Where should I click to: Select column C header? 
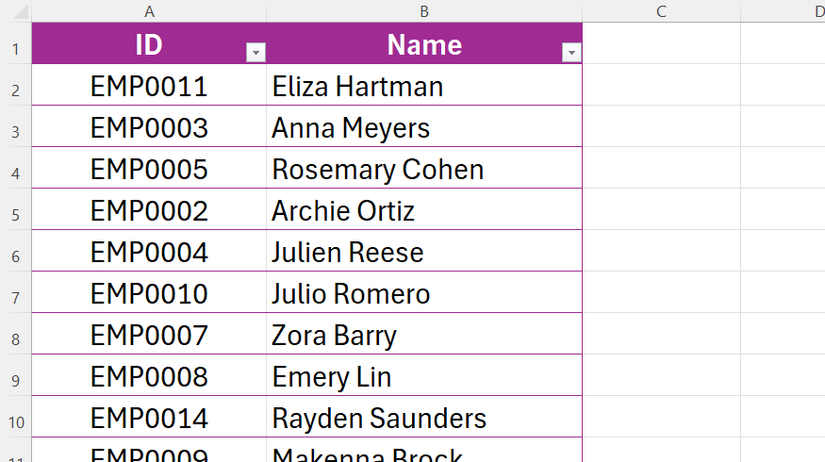pyautogui.click(x=661, y=11)
